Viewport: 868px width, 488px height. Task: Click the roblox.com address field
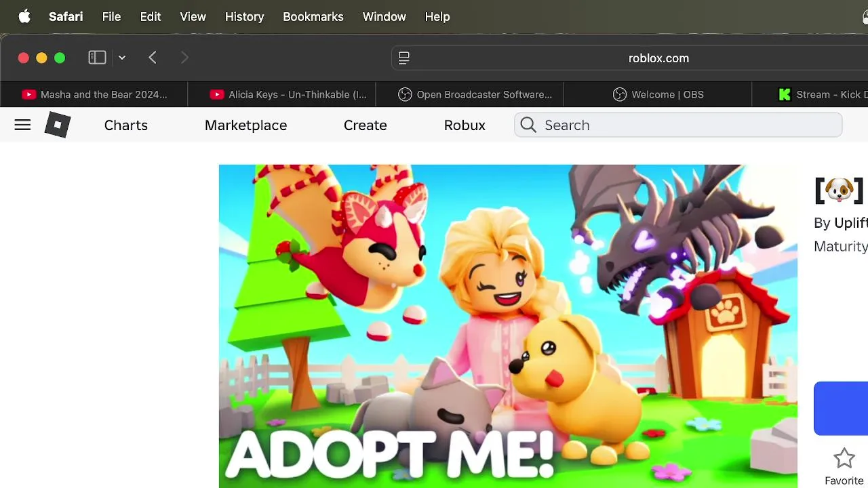click(631, 58)
